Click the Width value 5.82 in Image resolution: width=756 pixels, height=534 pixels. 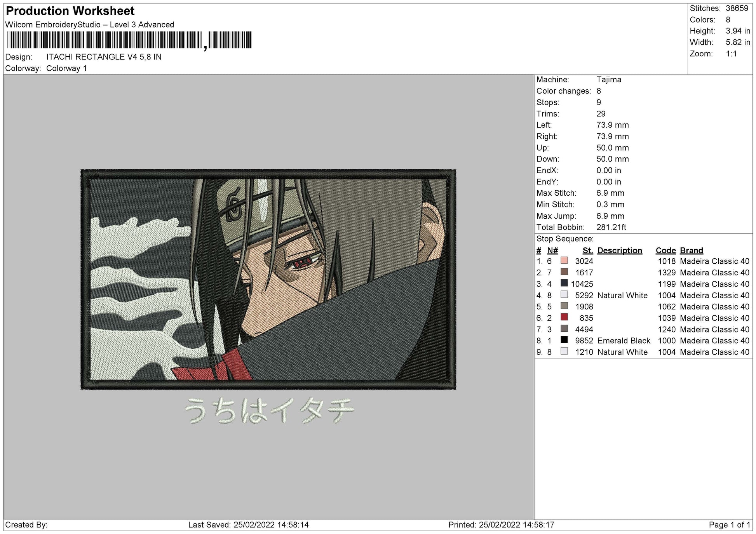click(x=738, y=42)
